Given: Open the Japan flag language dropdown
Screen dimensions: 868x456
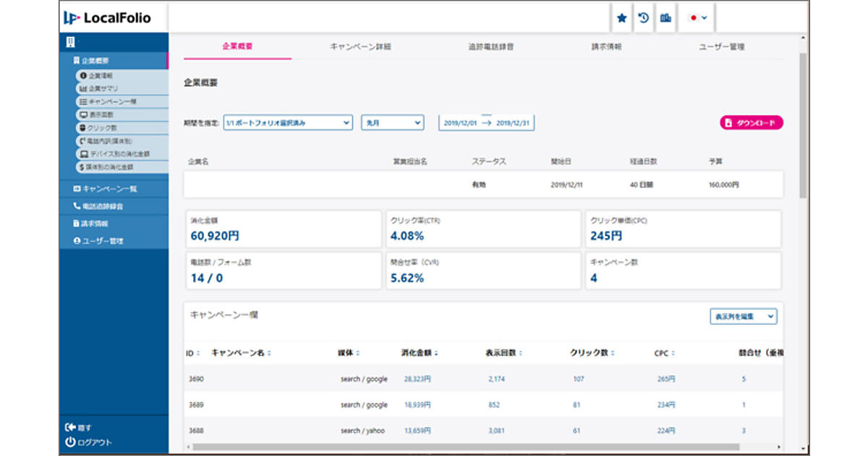Looking at the screenshot, I should tap(698, 18).
